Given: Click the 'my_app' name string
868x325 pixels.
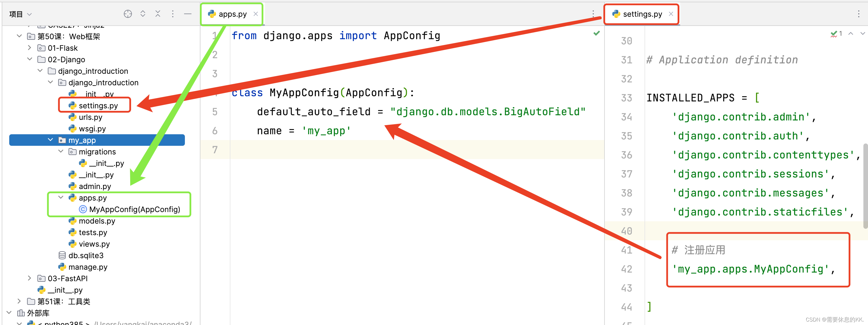Looking at the screenshot, I should point(326,131).
